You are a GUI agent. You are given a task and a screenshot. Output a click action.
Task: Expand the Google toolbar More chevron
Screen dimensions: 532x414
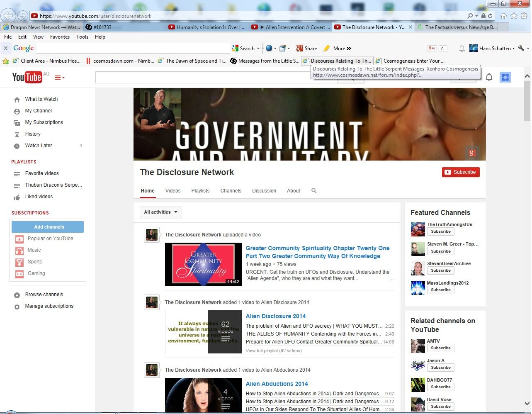(x=349, y=49)
